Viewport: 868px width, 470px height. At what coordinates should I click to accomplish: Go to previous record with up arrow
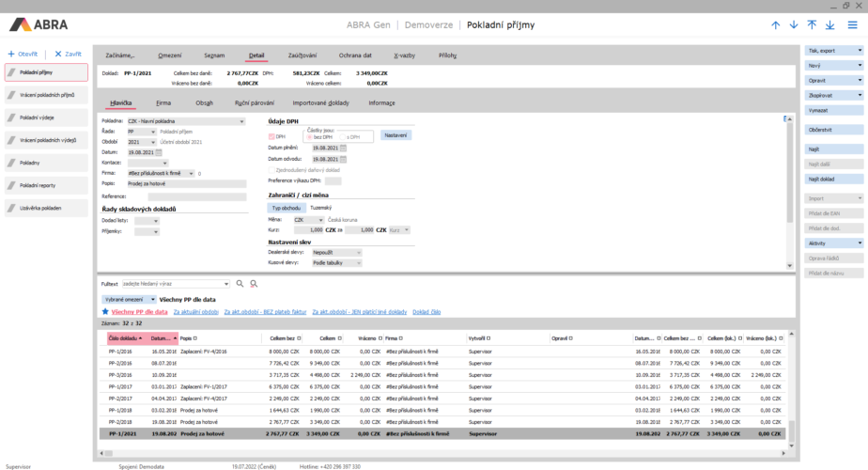pyautogui.click(x=776, y=24)
